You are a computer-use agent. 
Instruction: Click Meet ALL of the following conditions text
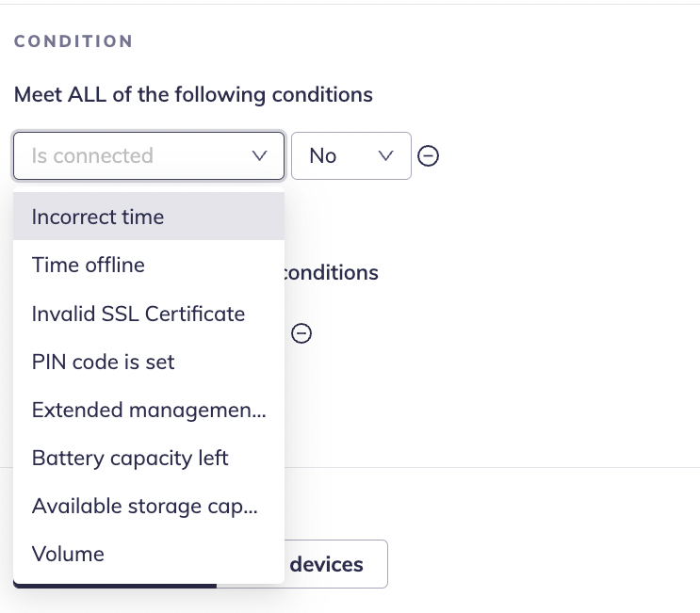tap(193, 95)
